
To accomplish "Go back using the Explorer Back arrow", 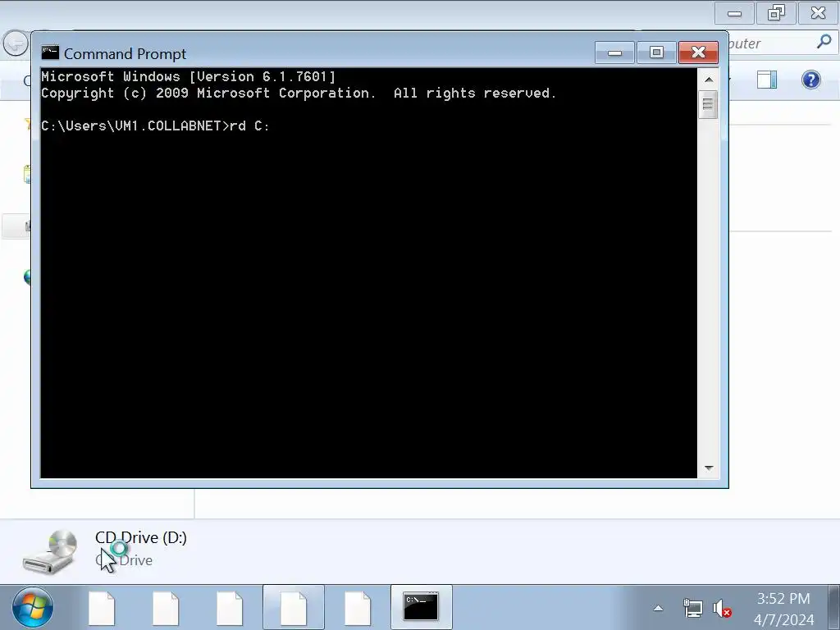I will (x=15, y=43).
